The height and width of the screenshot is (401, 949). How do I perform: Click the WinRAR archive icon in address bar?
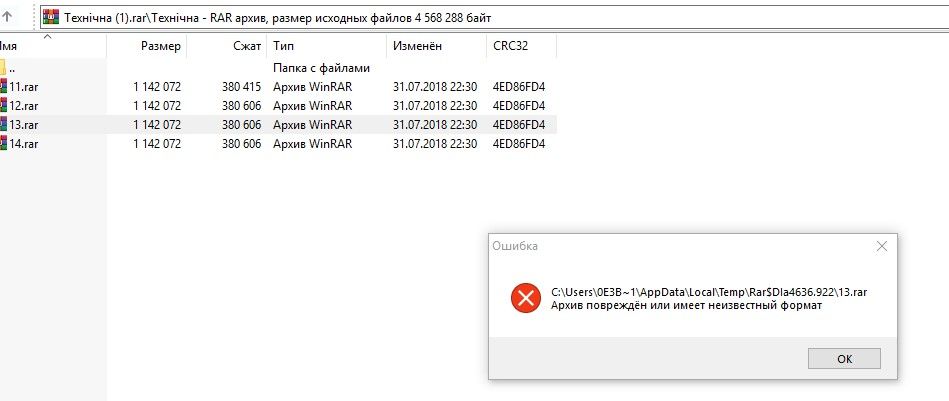click(x=51, y=17)
